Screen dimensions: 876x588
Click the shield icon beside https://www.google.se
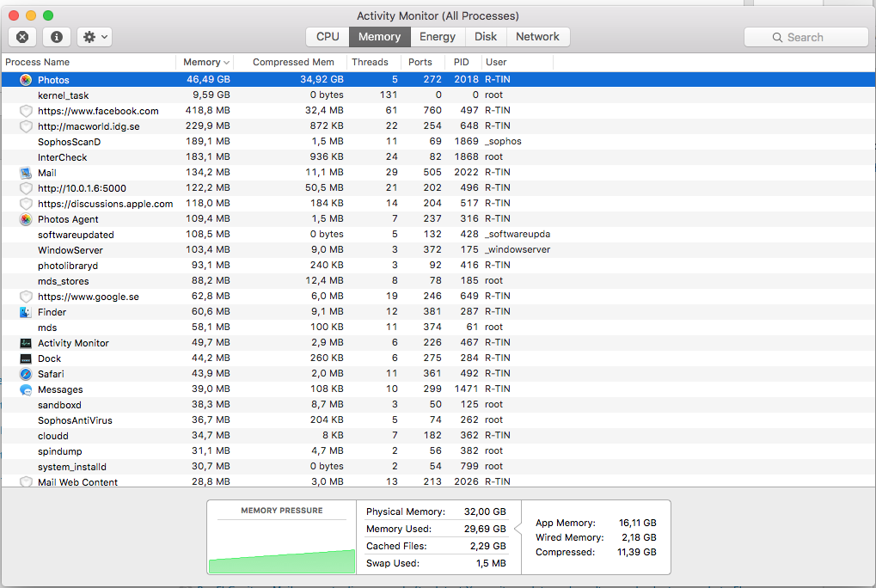coord(26,297)
